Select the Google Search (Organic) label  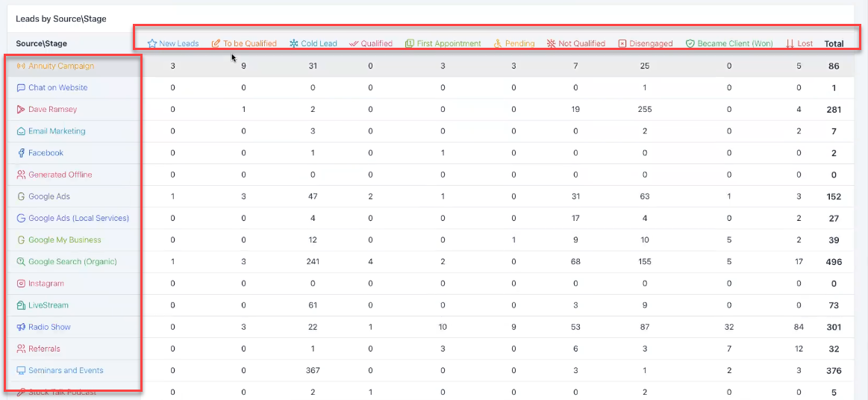[x=72, y=262]
